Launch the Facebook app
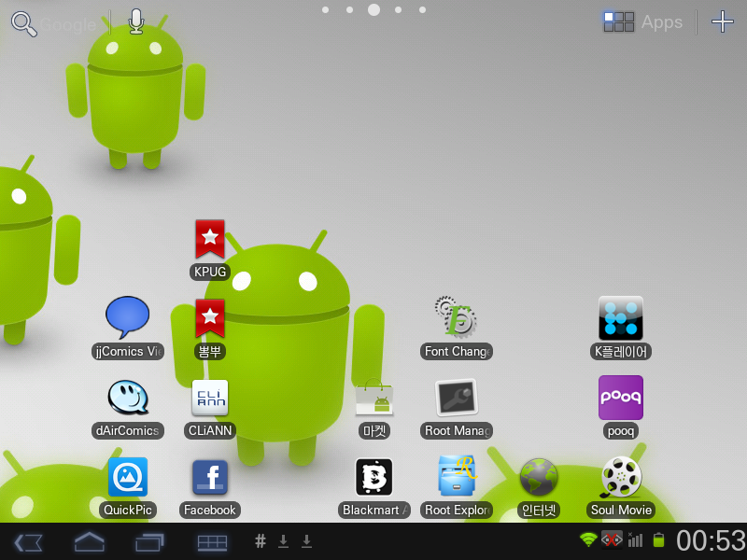The image size is (747, 560). coord(209,487)
